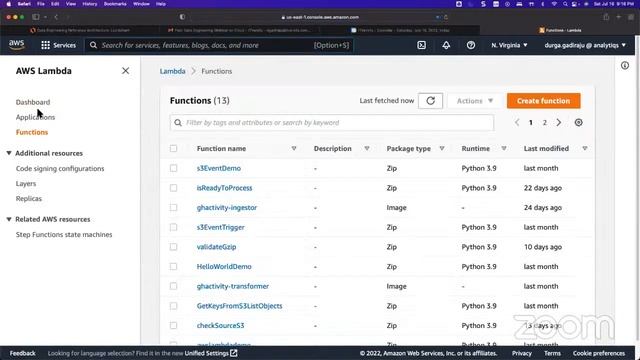Check the checkSourceS3 row checkbox
Image resolution: width=640 pixels, height=360 pixels.
[x=173, y=325]
